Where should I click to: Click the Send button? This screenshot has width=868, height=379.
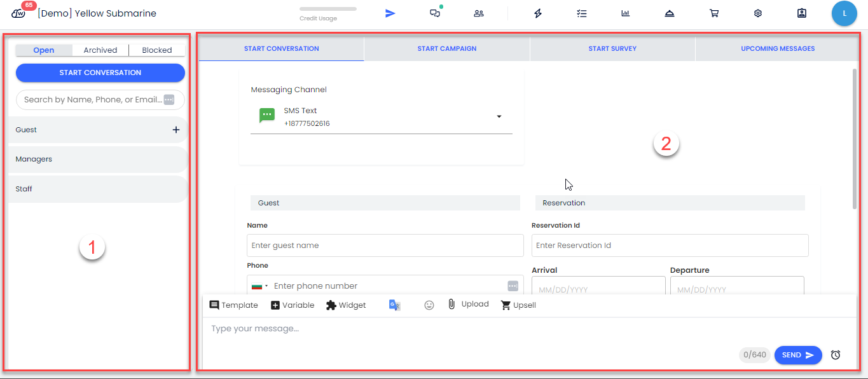[797, 355]
